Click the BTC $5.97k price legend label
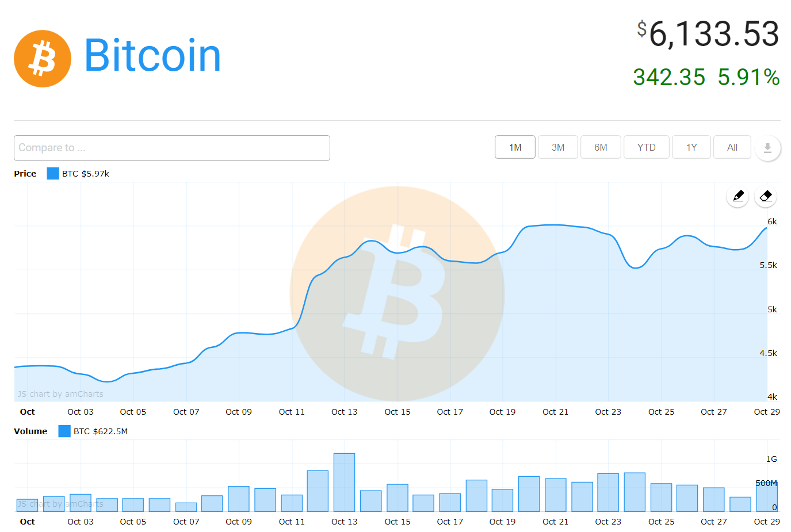Viewport: 791px width, 532px height. 86,174
